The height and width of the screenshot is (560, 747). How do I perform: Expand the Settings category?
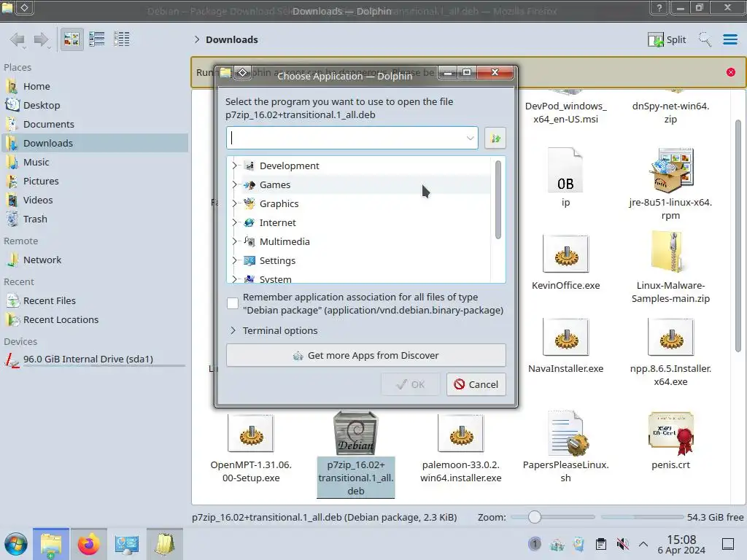click(x=234, y=260)
